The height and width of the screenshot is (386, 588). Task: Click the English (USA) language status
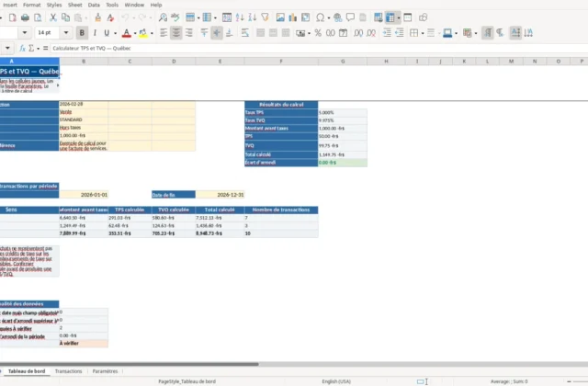click(x=336, y=381)
